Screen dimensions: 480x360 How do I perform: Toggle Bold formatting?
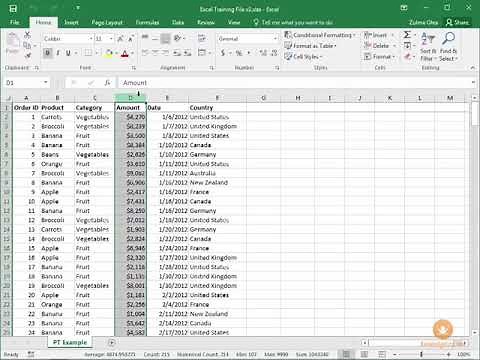point(48,53)
